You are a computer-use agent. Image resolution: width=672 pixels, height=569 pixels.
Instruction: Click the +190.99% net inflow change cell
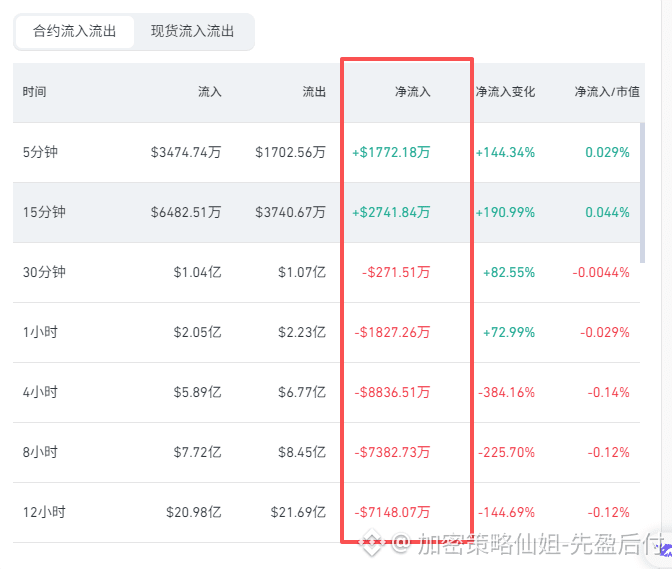pyautogui.click(x=505, y=213)
